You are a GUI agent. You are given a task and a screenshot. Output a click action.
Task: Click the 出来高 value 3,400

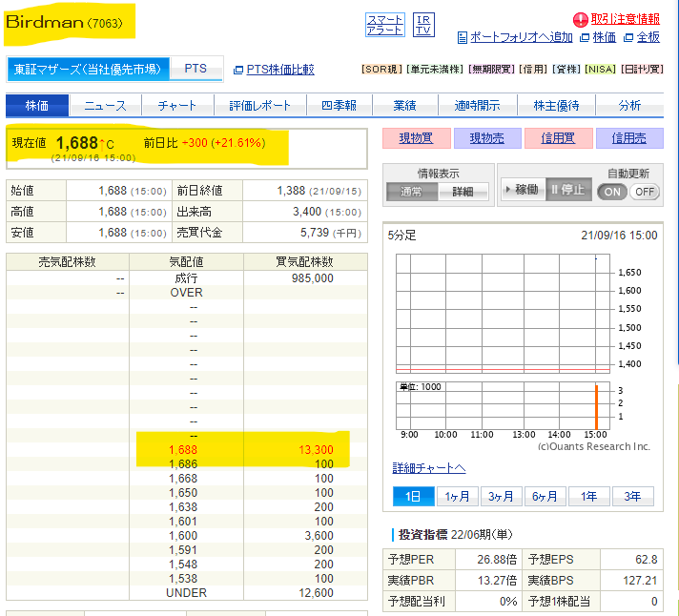pos(307,212)
